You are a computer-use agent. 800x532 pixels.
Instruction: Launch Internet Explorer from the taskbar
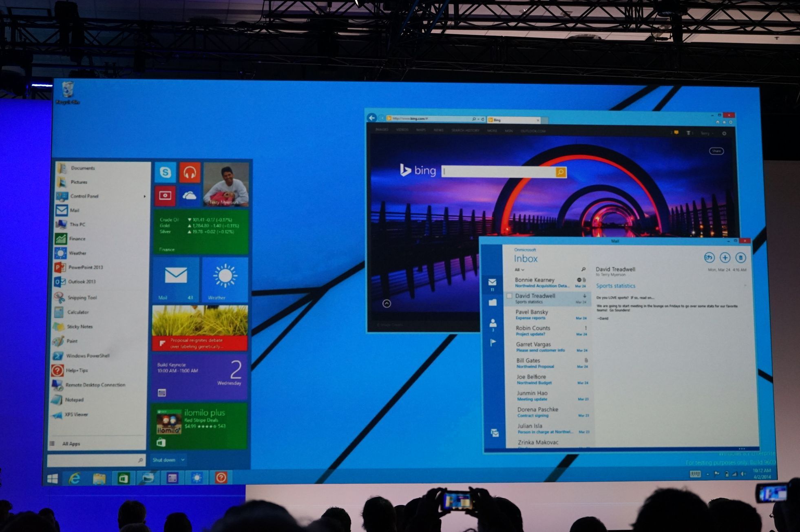click(x=75, y=478)
